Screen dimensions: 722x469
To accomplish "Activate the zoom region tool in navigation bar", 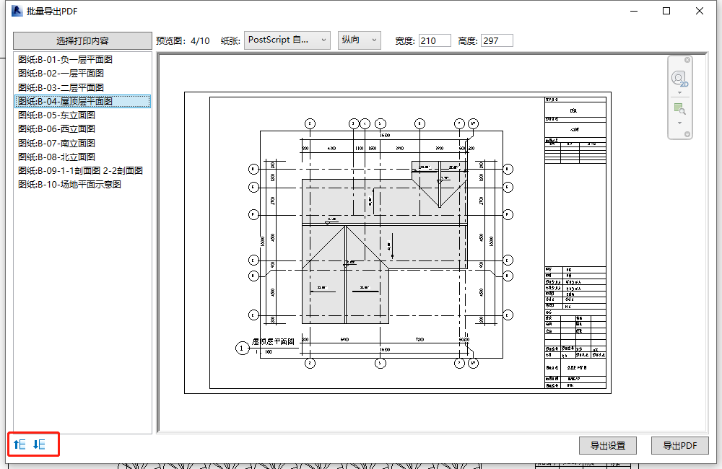I will point(680,107).
